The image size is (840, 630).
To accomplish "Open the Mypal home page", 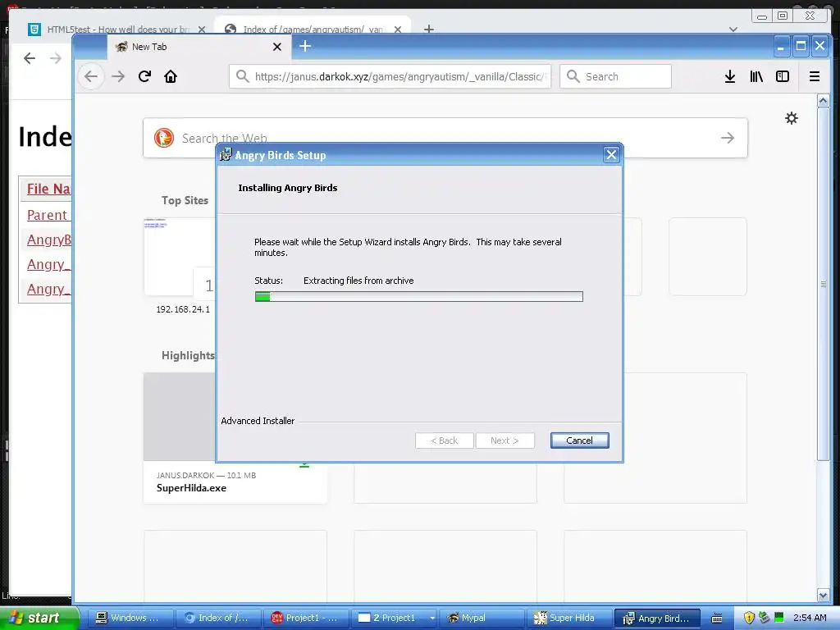I will pos(171,76).
